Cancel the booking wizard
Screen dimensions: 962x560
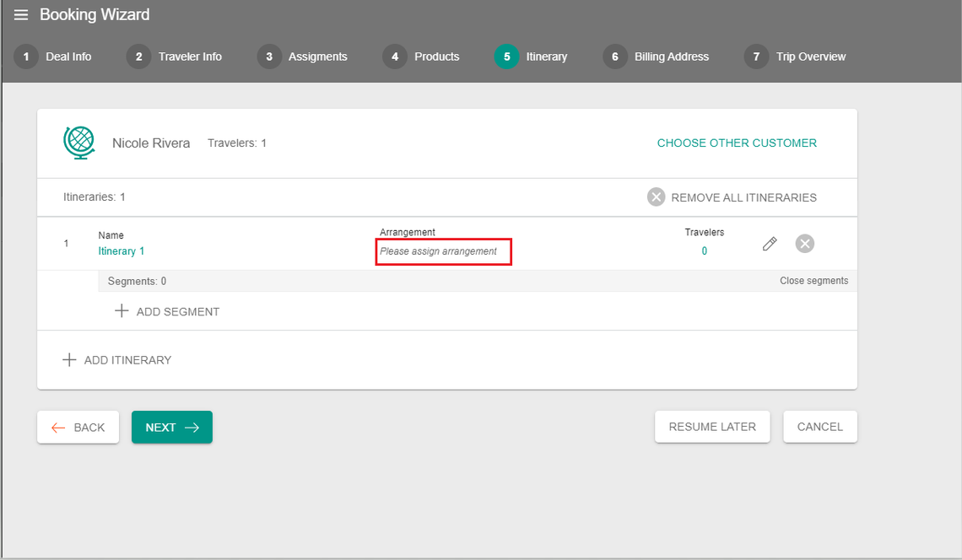(x=819, y=426)
